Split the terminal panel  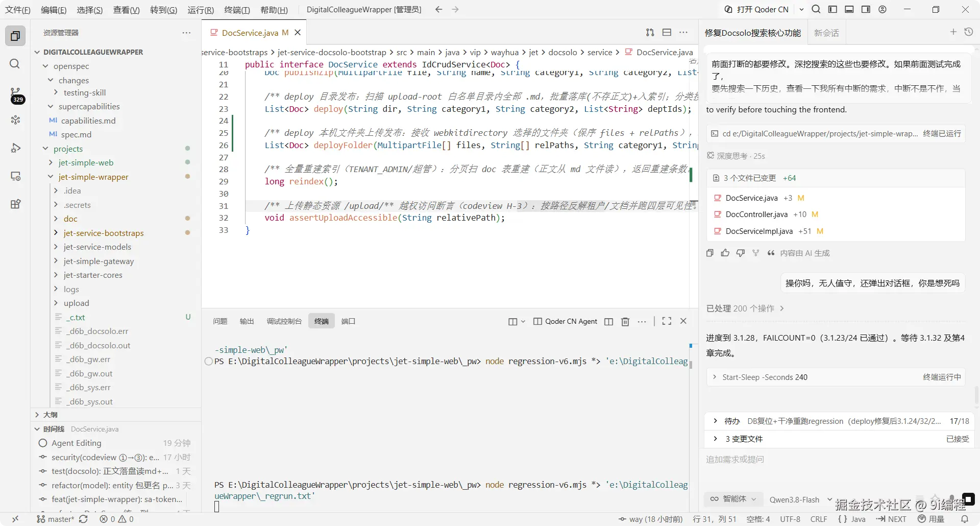(x=608, y=321)
